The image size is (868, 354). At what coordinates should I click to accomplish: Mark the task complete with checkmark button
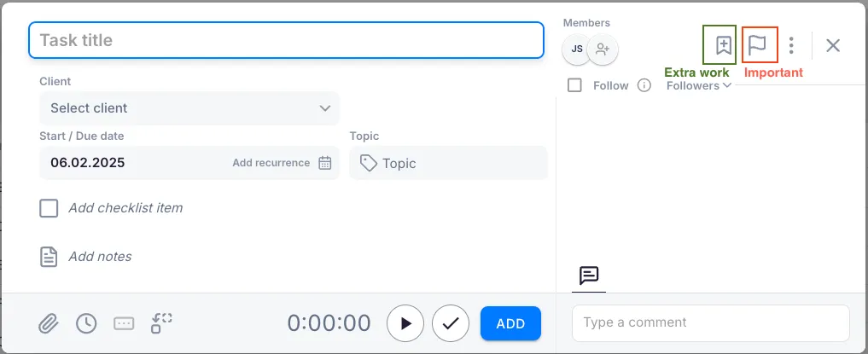click(x=451, y=323)
